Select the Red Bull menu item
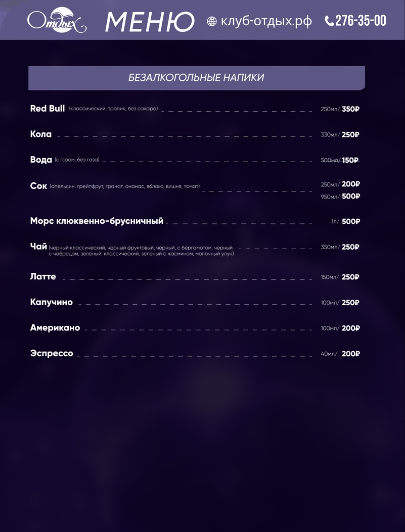 48,109
